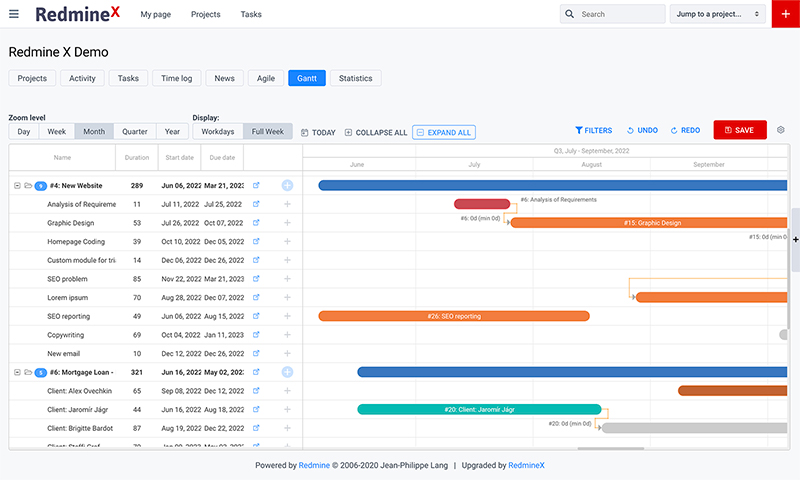The width and height of the screenshot is (800, 480).
Task: Switch to Statistics tab
Action: (x=356, y=78)
